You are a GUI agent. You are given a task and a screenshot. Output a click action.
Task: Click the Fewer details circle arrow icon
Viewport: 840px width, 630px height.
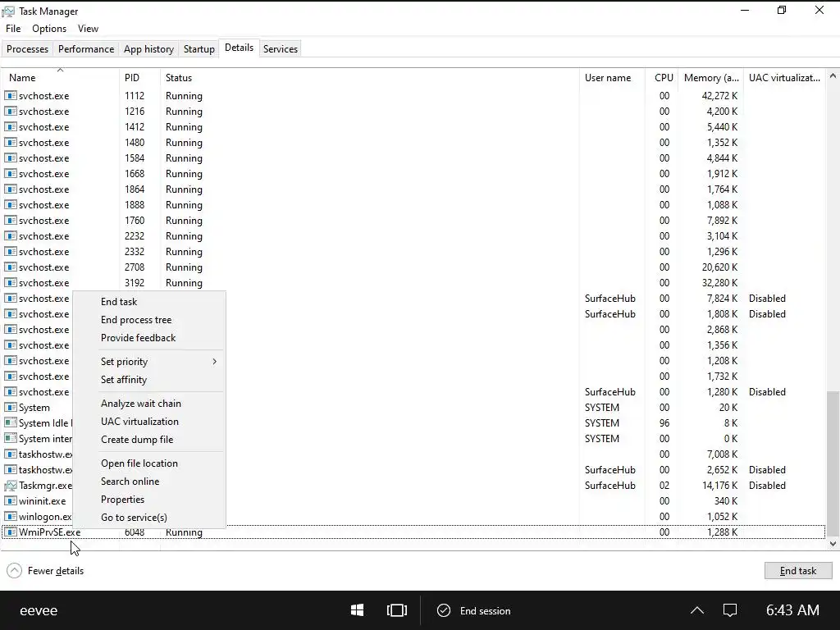(x=15, y=571)
